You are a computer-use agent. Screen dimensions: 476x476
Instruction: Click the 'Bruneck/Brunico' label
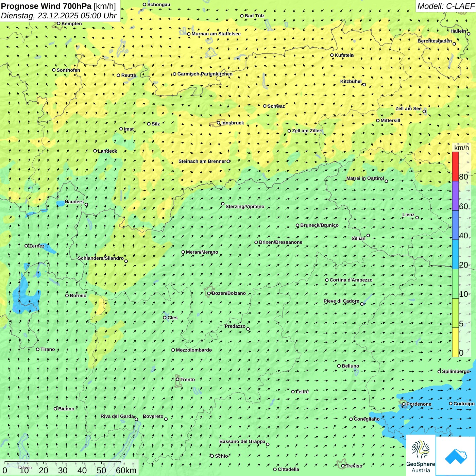coord(319,225)
